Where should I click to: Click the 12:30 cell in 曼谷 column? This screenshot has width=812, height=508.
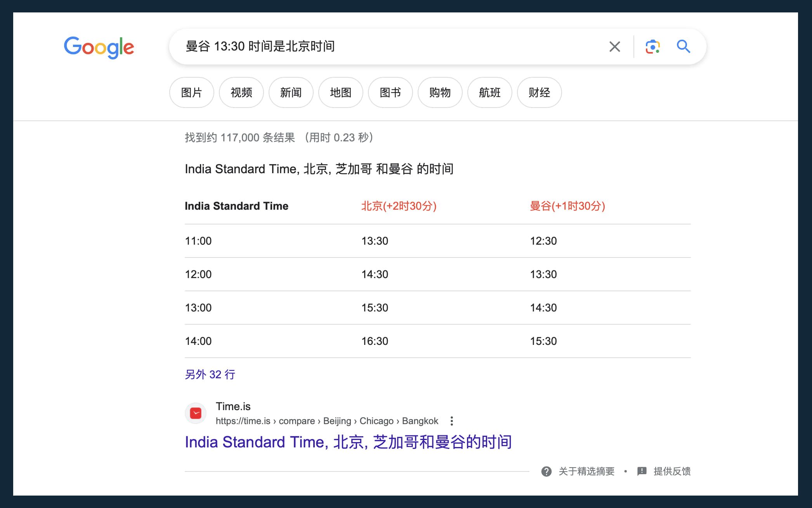click(x=543, y=241)
